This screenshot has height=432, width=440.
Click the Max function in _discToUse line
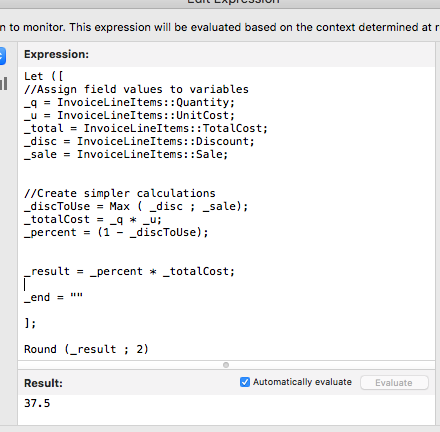119,206
